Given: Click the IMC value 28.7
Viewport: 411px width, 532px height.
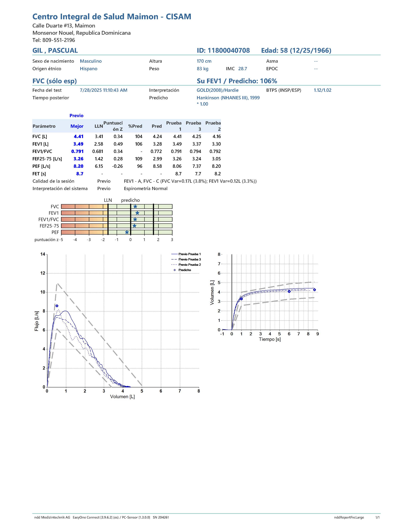Looking at the screenshot, I should 243,69.
